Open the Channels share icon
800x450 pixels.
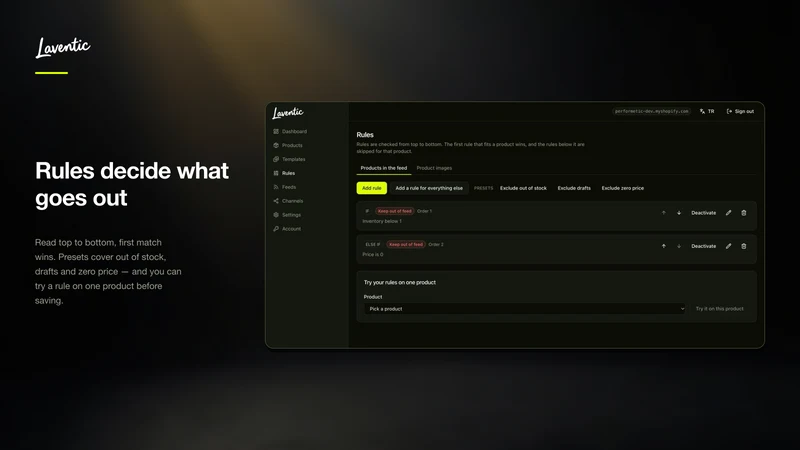point(276,201)
